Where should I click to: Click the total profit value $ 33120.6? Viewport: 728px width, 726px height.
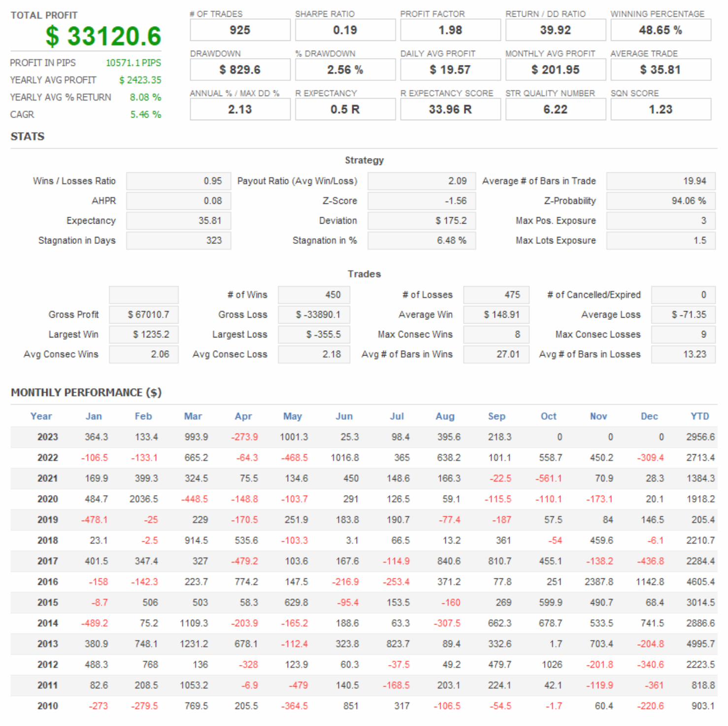103,36
